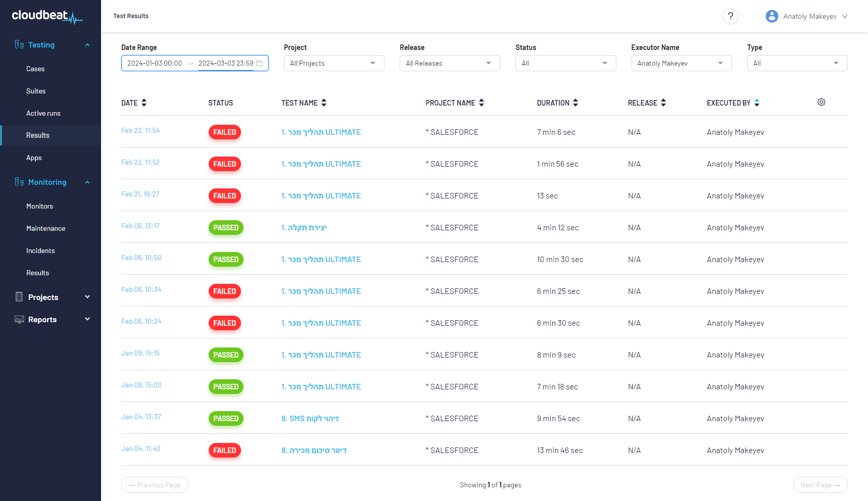Click the cloudbeat logo
This screenshot has width=868, height=501.
47,17
